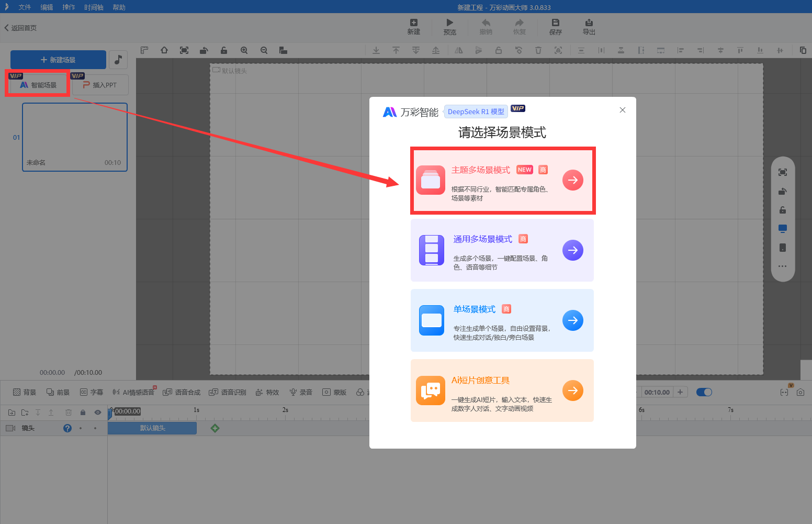Launch the AI短片创意工具 orange arrow

(572, 391)
